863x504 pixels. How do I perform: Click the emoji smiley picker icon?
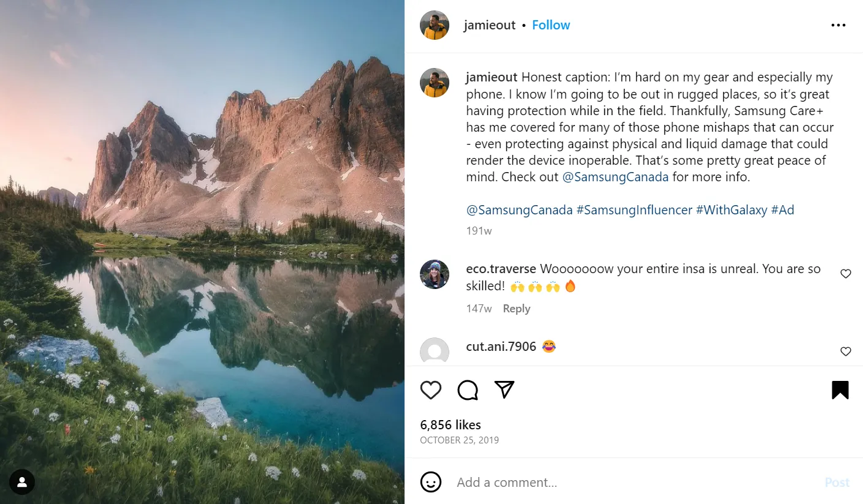click(431, 482)
